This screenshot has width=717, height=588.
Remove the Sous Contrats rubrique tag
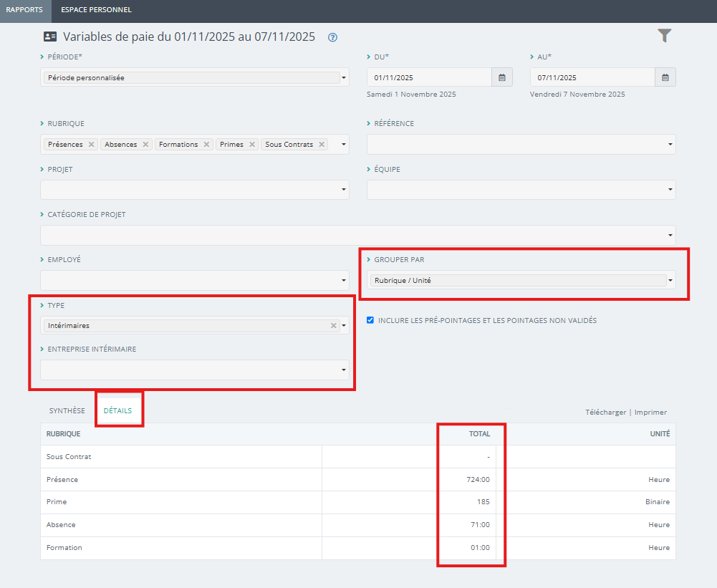pos(322,145)
